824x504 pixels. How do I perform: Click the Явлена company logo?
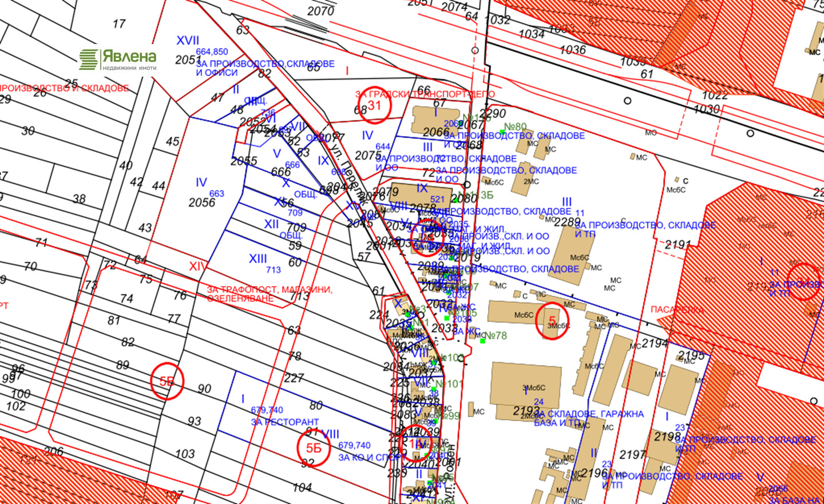[118, 59]
